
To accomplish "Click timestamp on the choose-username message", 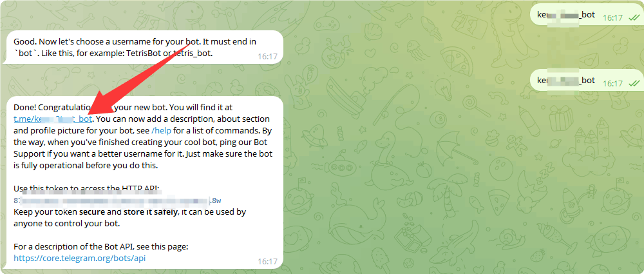I will (267, 57).
